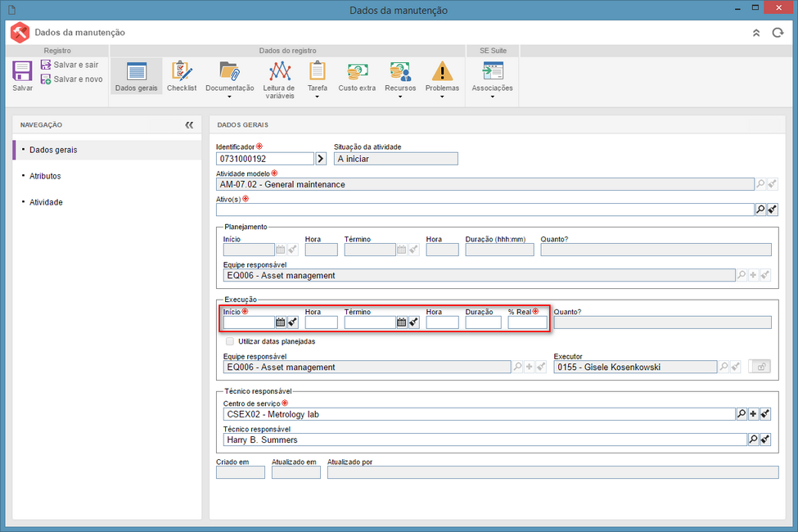The image size is (798, 532).
Task: Open Custo extra
Action: [357, 76]
